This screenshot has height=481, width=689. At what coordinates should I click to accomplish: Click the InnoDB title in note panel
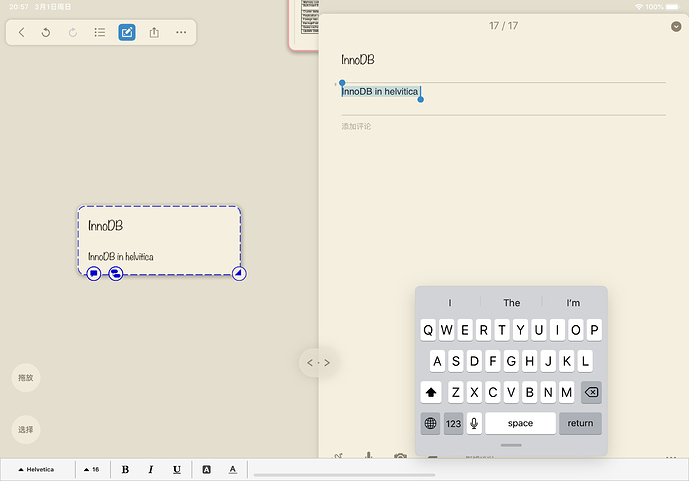point(358,60)
